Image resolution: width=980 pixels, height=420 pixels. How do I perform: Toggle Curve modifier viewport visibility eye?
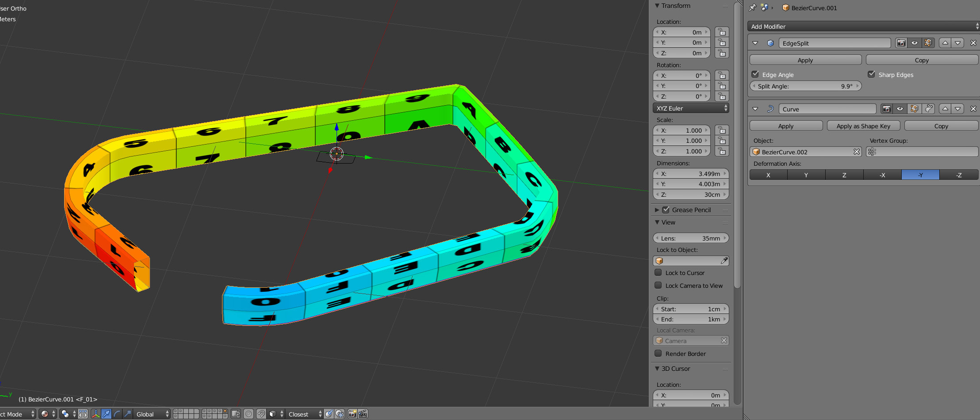(900, 109)
